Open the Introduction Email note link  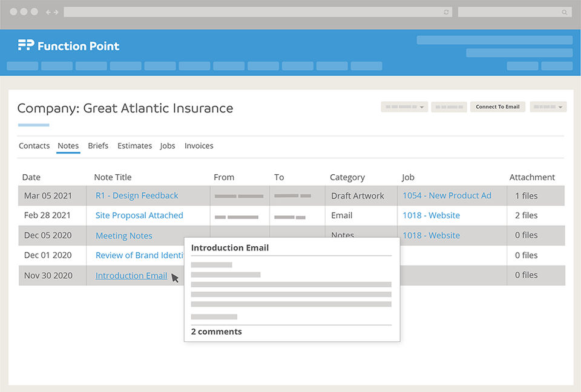pos(131,276)
